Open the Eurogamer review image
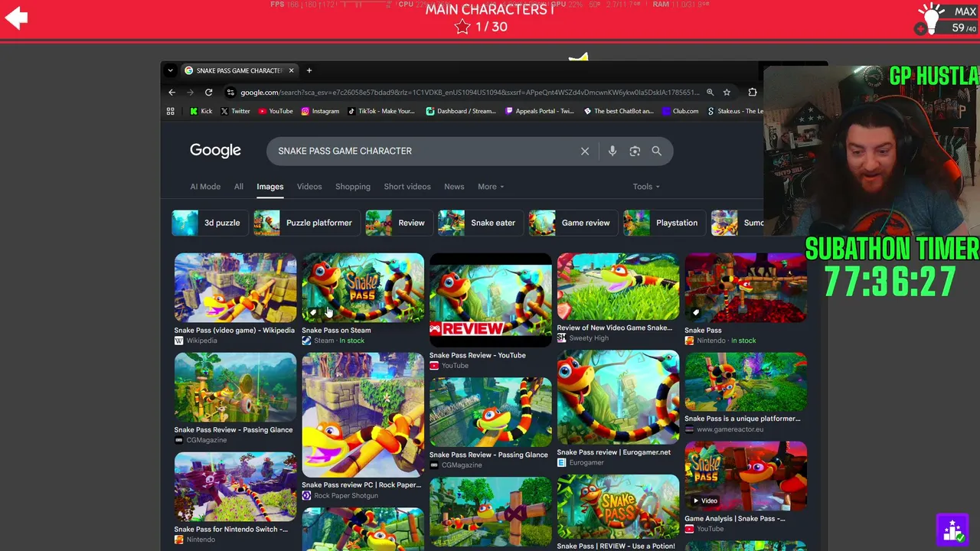This screenshot has height=551, width=980. (619, 397)
